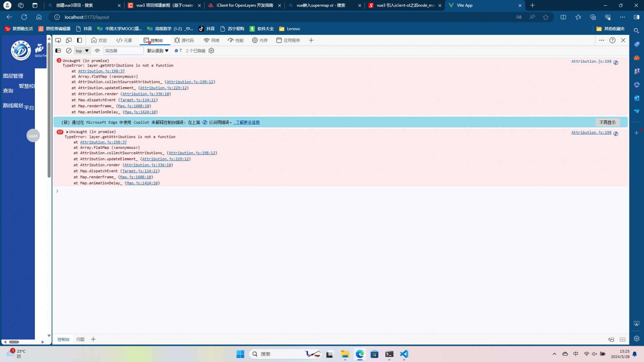Screen dimensions: 644x362
Task: Open the 性能 performance tab
Action: pyautogui.click(x=236, y=40)
